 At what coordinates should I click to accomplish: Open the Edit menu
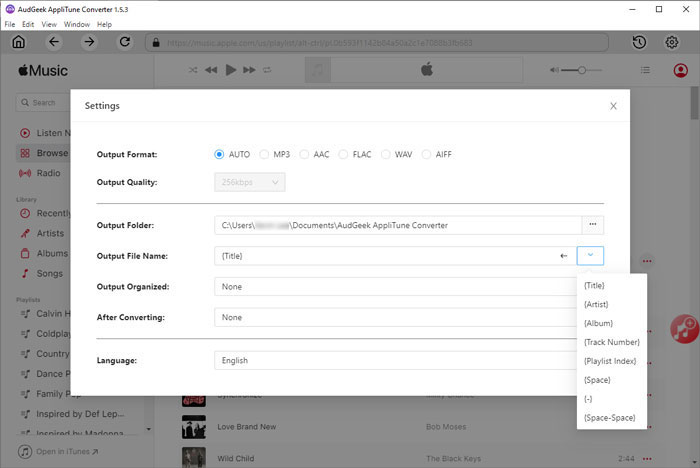28,24
